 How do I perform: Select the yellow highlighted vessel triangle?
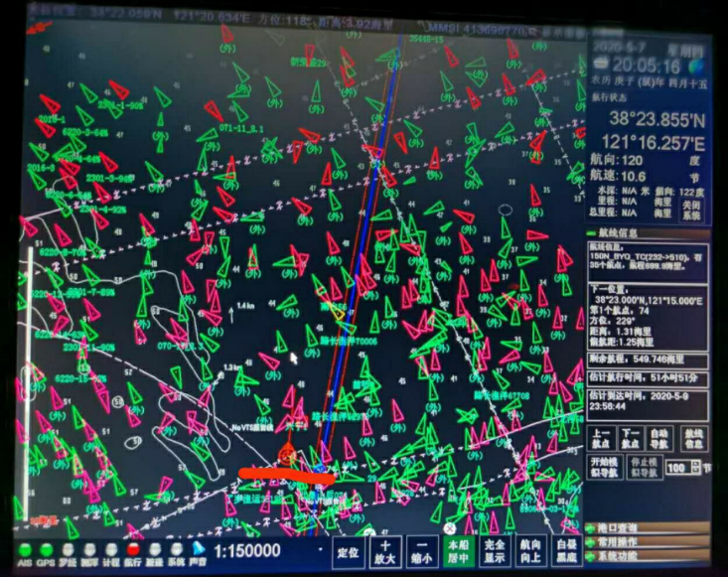[336, 313]
